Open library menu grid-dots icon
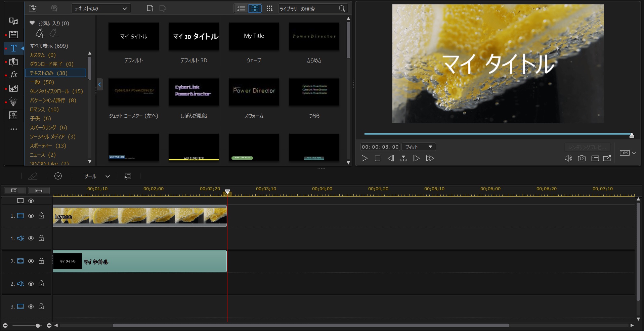Screen dimensions: 644x331 (269, 8)
